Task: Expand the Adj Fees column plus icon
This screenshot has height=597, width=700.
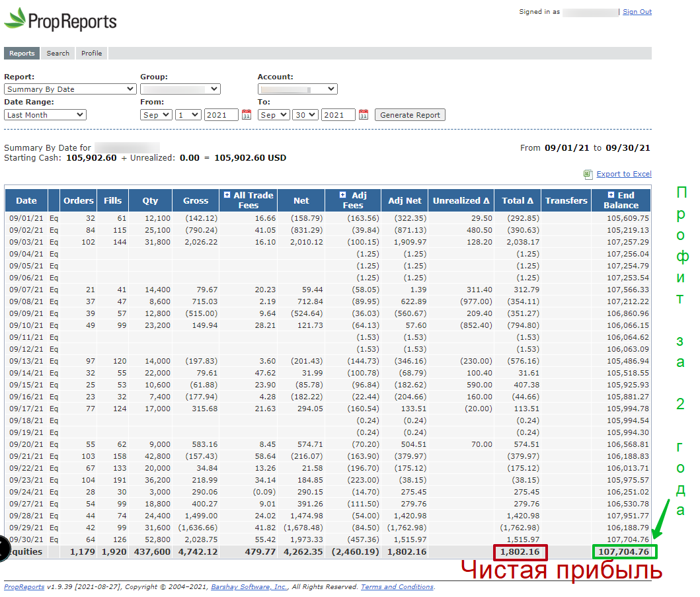Action: tap(342, 196)
